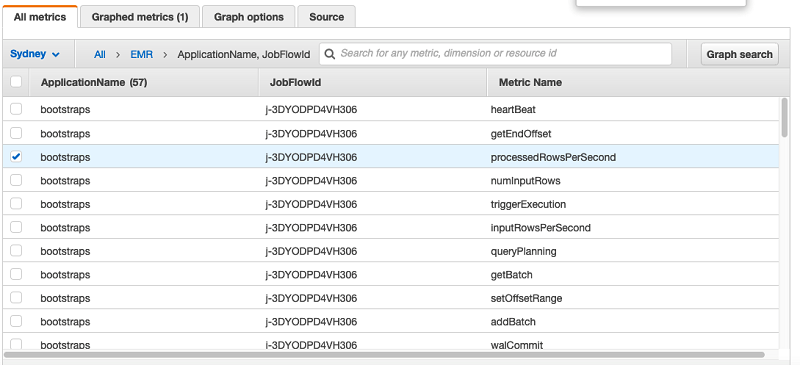Image resolution: width=800 pixels, height=365 pixels.
Task: Check the heartBeat metric checkbox
Action: click(x=16, y=109)
